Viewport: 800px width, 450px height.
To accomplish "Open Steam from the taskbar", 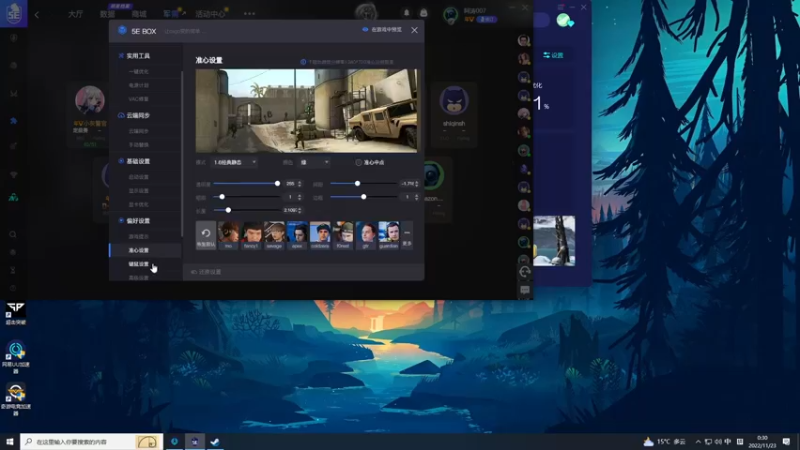I will 215,442.
